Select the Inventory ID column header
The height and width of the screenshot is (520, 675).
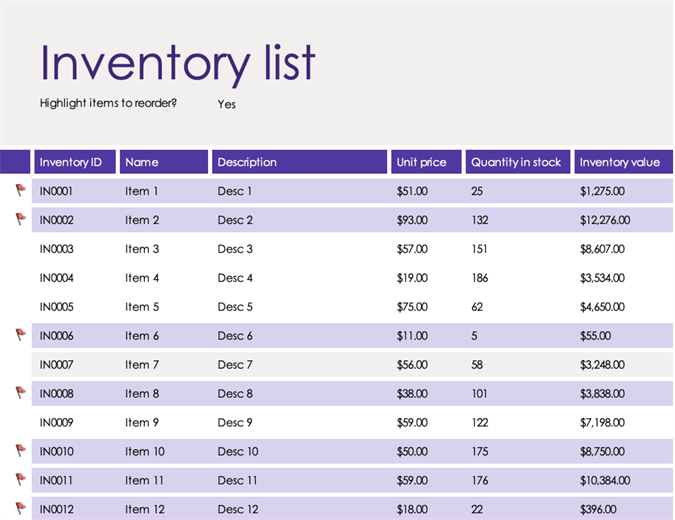[70, 162]
